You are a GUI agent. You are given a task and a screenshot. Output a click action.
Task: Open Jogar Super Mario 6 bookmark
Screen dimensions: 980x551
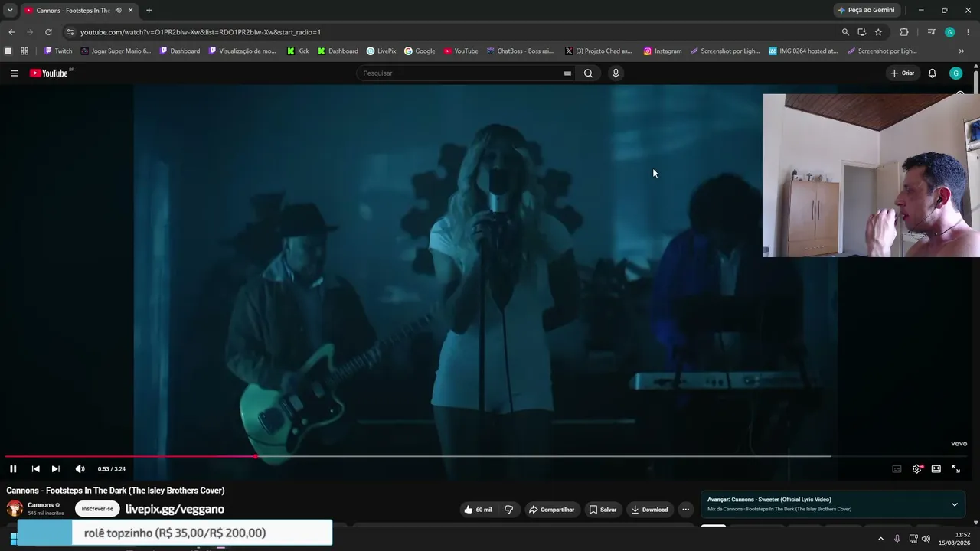pyautogui.click(x=116, y=51)
